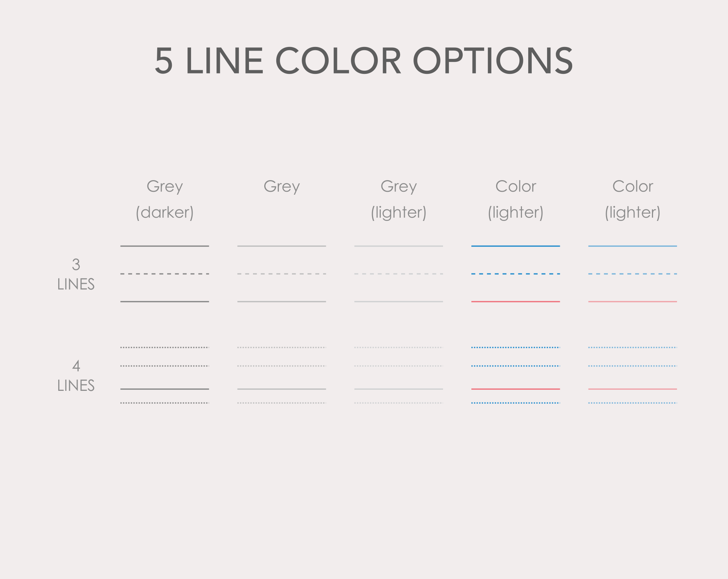
Task: Click the first 'Color (lighter)' heading
Action: coord(516,199)
